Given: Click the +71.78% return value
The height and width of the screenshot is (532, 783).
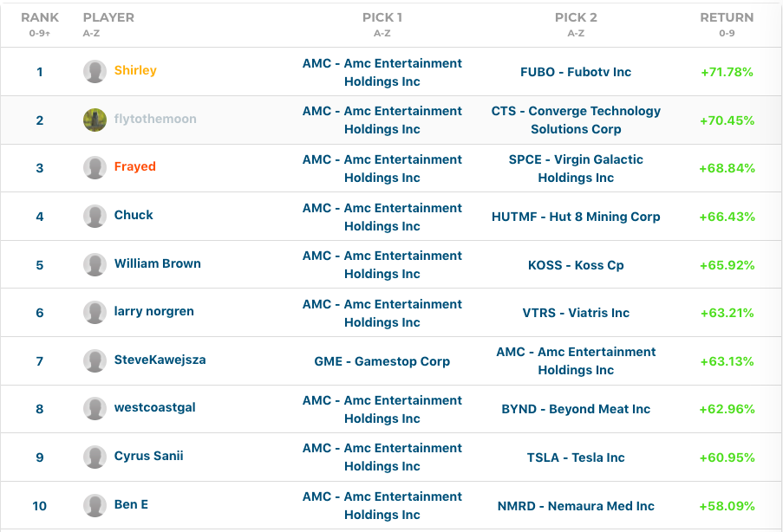Looking at the screenshot, I should [727, 72].
